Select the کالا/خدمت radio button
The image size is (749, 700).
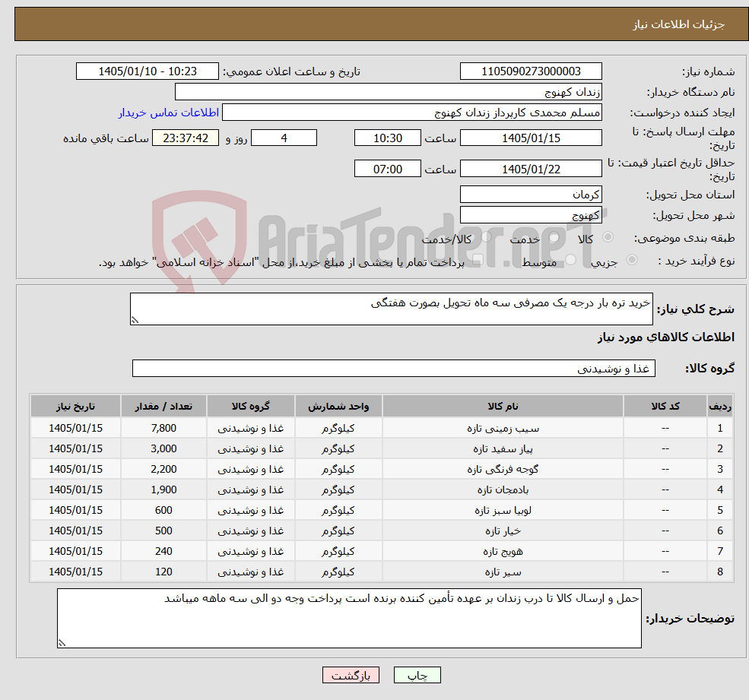click(486, 237)
